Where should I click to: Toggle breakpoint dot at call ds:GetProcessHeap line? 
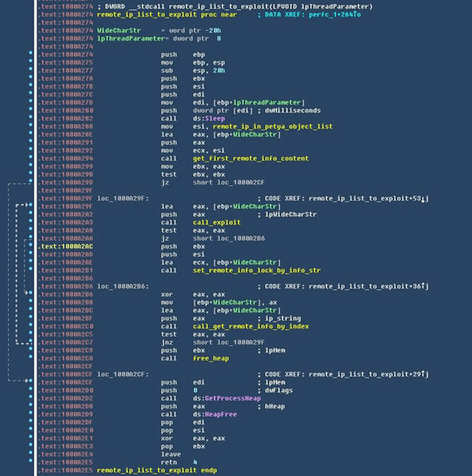pos(31,398)
